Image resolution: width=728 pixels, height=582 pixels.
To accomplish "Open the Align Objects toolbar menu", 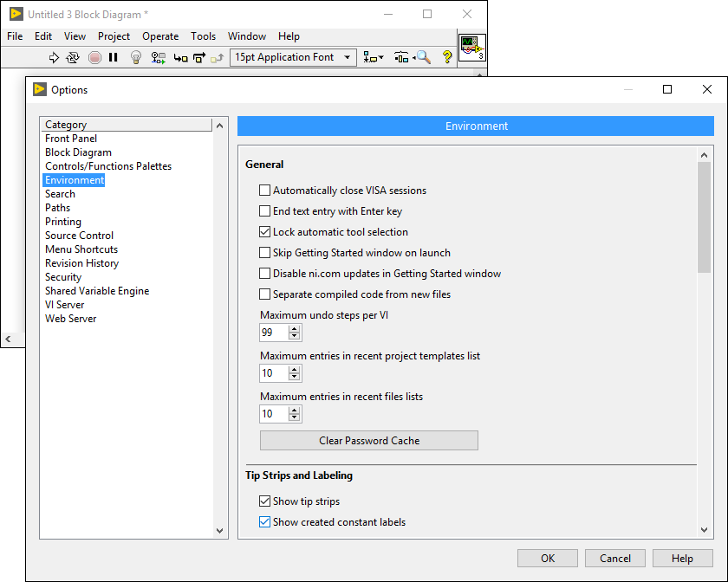I will click(374, 57).
